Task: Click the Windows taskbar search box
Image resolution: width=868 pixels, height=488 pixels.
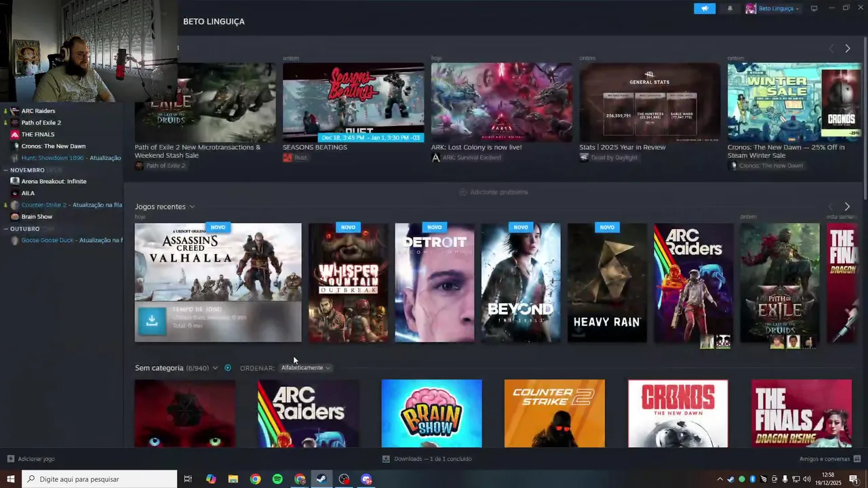Action: 100,479
